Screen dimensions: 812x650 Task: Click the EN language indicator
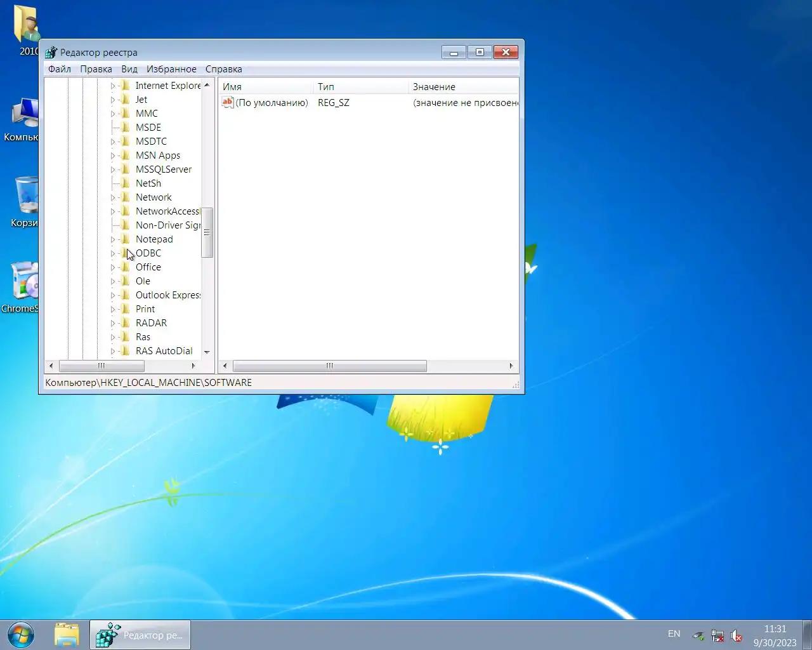point(674,634)
